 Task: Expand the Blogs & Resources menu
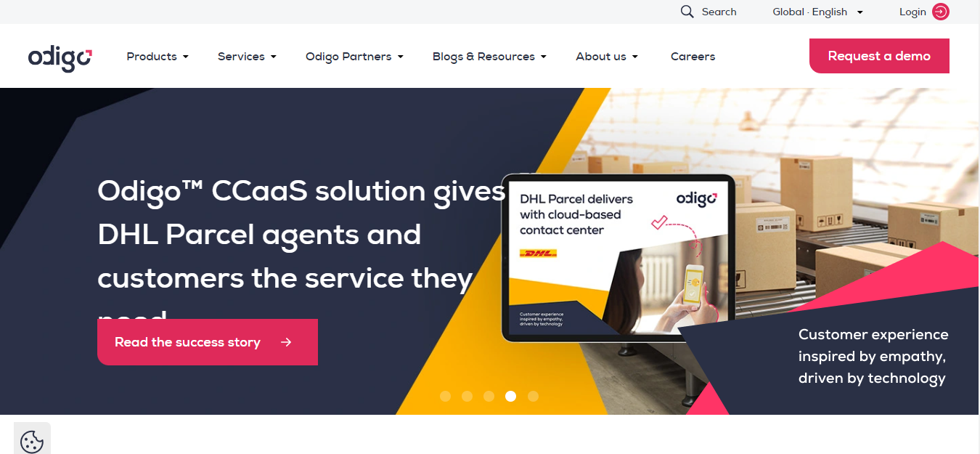pyautogui.click(x=489, y=56)
